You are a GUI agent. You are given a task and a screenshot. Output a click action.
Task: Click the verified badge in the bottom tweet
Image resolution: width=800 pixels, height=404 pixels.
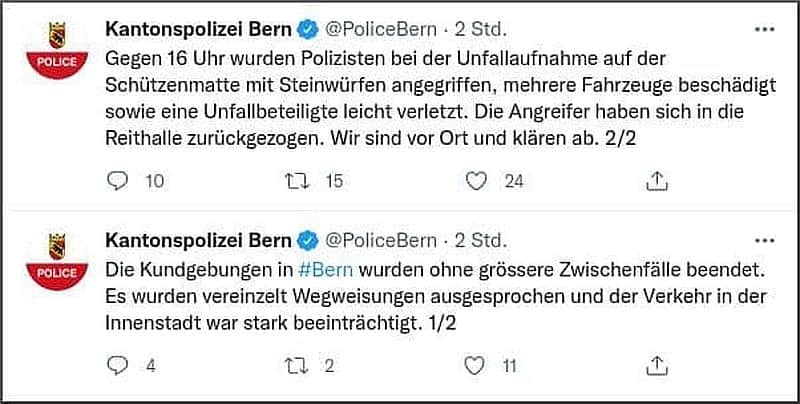[308, 241]
